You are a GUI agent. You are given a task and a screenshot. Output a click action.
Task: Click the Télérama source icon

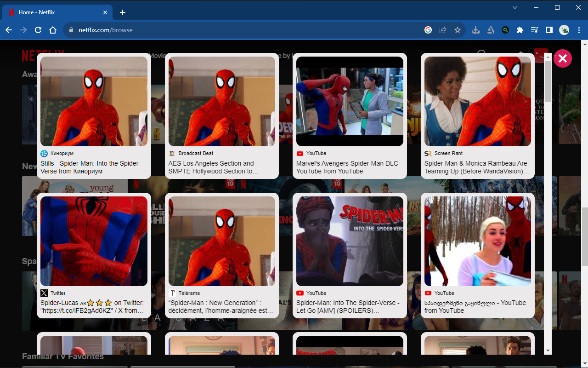pyautogui.click(x=172, y=293)
